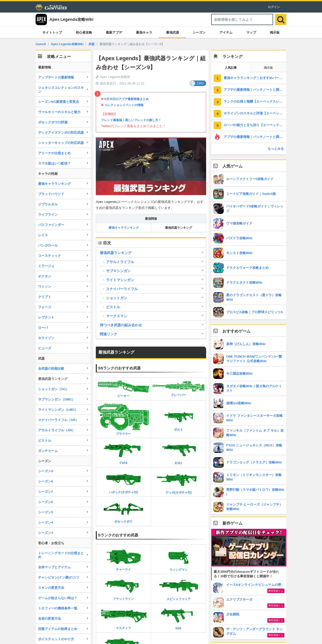This screenshot has height=644, width=322.
Task: Expand ライトマシンガン chevron in table of contents
Action: click(202, 279)
